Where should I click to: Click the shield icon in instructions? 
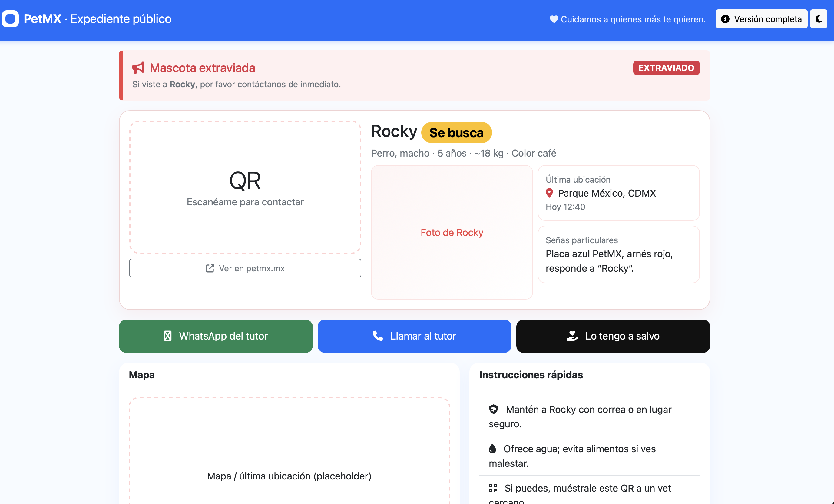pos(494,409)
